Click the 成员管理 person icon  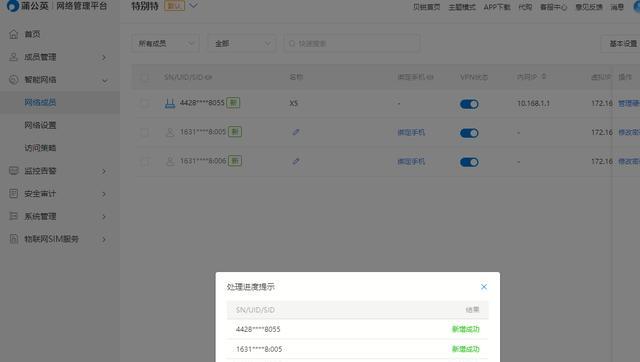pos(13,57)
